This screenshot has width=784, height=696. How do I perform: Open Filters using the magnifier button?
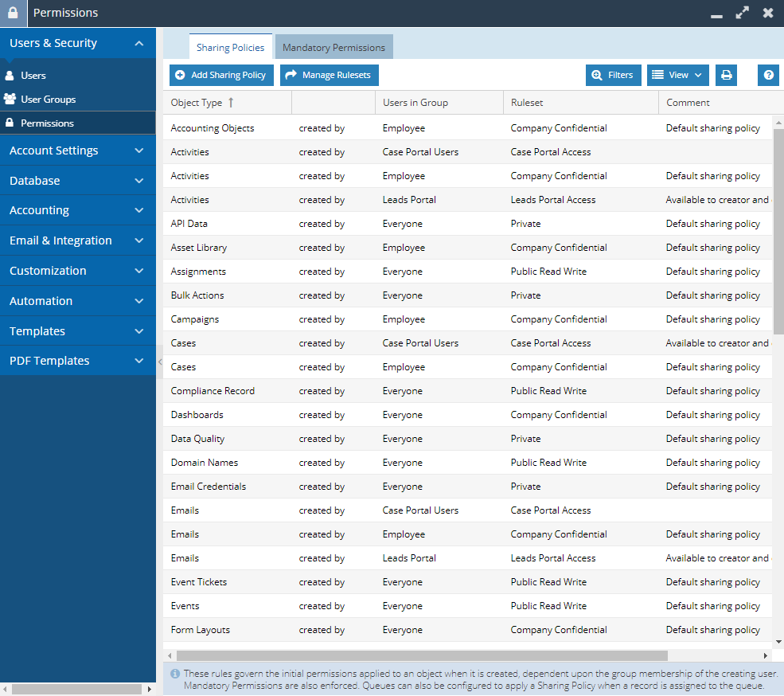point(613,74)
